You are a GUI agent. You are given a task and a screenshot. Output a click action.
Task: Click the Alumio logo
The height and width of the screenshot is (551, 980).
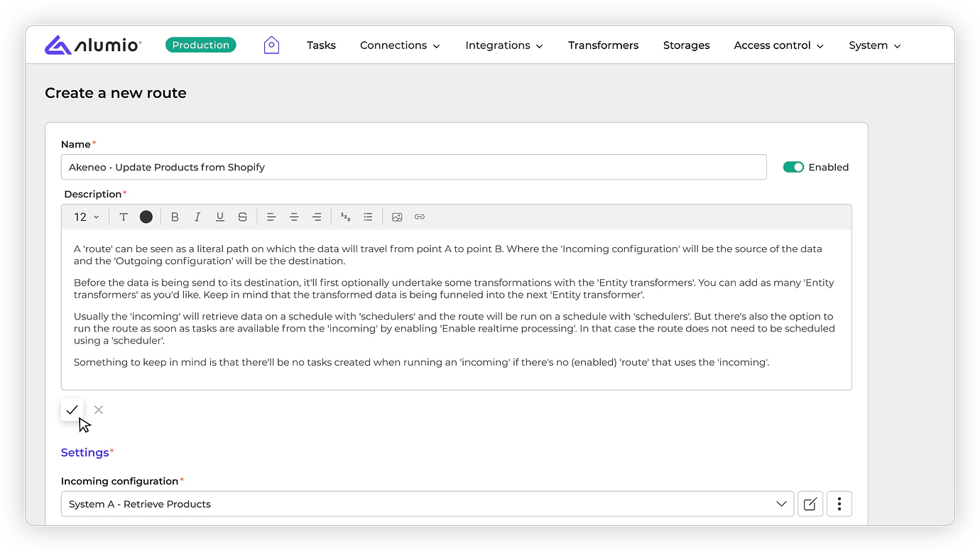(93, 45)
